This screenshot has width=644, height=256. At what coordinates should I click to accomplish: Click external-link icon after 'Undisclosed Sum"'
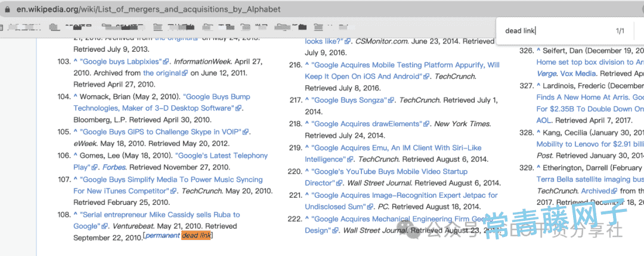point(370,207)
